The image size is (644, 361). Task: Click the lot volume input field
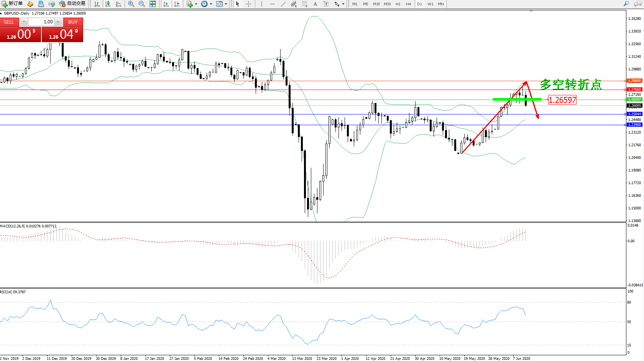41,22
